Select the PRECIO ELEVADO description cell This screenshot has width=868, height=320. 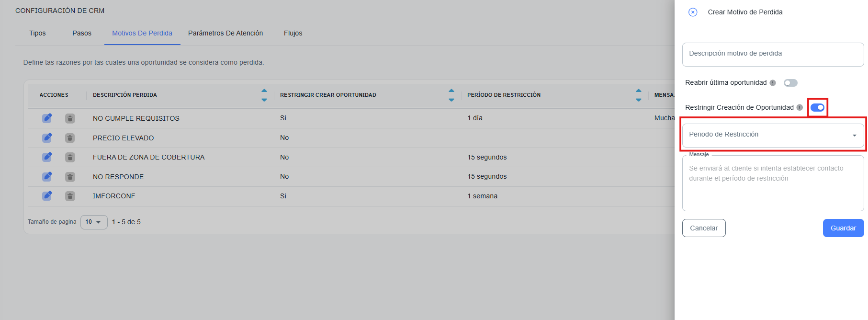click(x=124, y=138)
